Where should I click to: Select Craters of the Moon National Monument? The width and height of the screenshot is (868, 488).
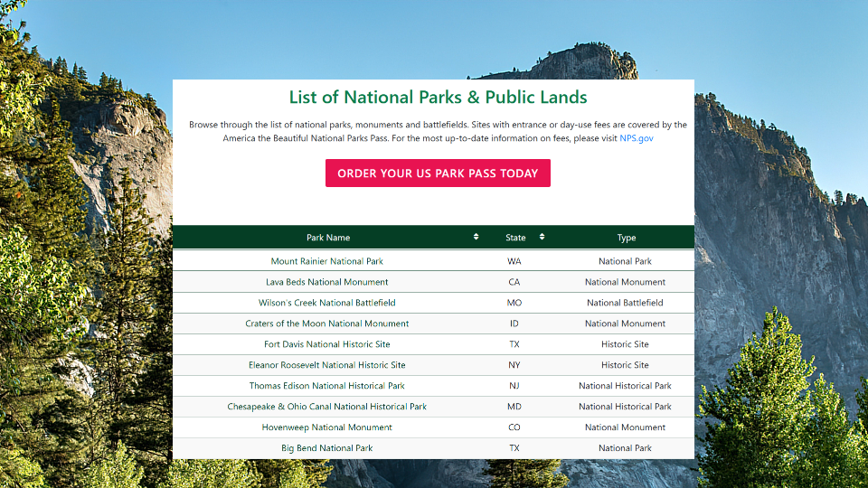point(327,324)
